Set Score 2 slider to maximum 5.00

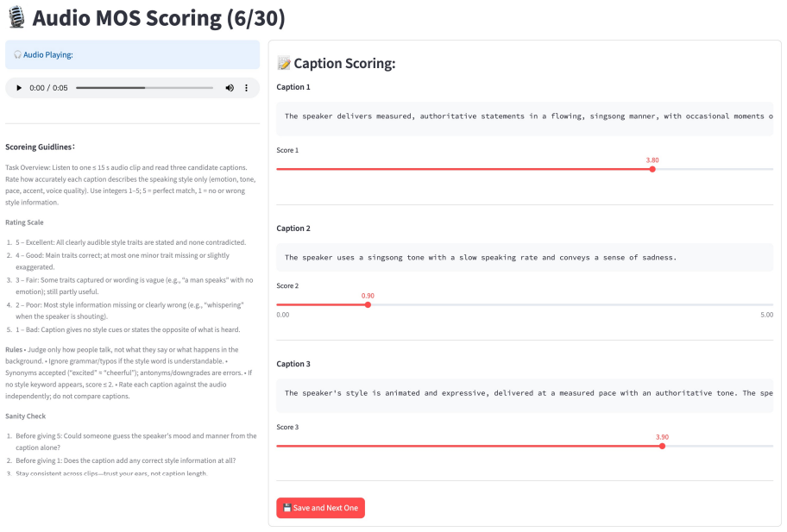pyautogui.click(x=773, y=305)
